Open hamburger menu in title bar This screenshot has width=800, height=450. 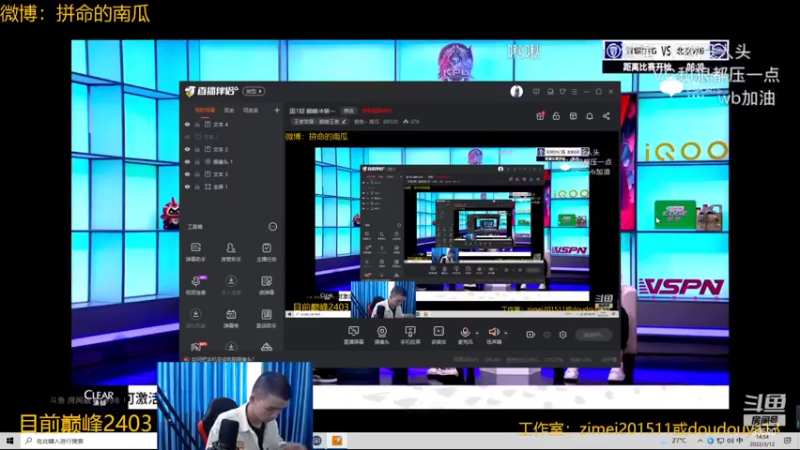coord(574,92)
